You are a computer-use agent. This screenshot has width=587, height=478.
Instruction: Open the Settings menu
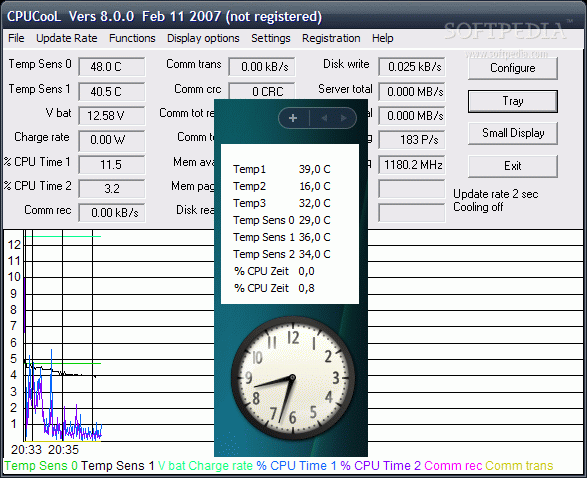coord(271,38)
